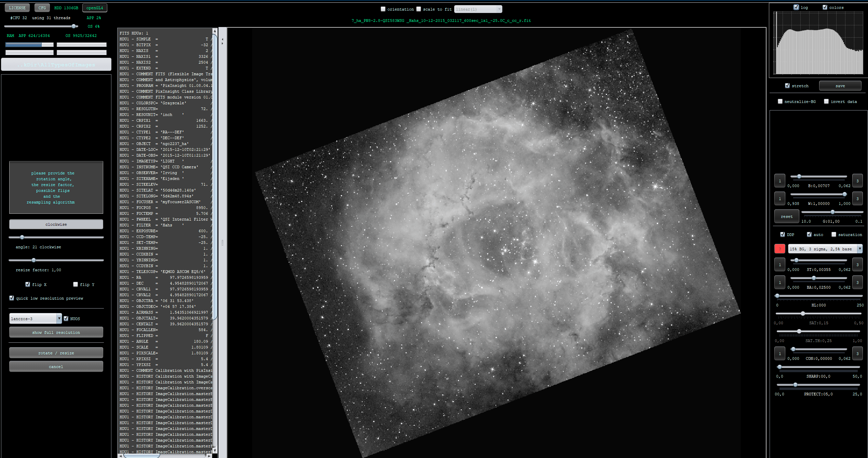The image size is (868, 458).
Task: Click the '3' button beside the W slider
Action: (857, 199)
